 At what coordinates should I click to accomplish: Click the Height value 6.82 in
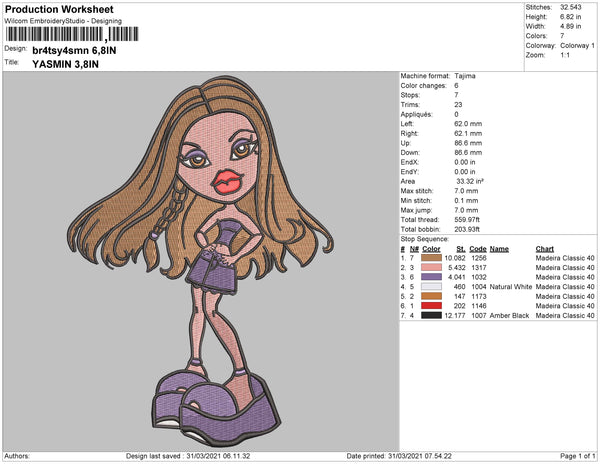pyautogui.click(x=571, y=17)
